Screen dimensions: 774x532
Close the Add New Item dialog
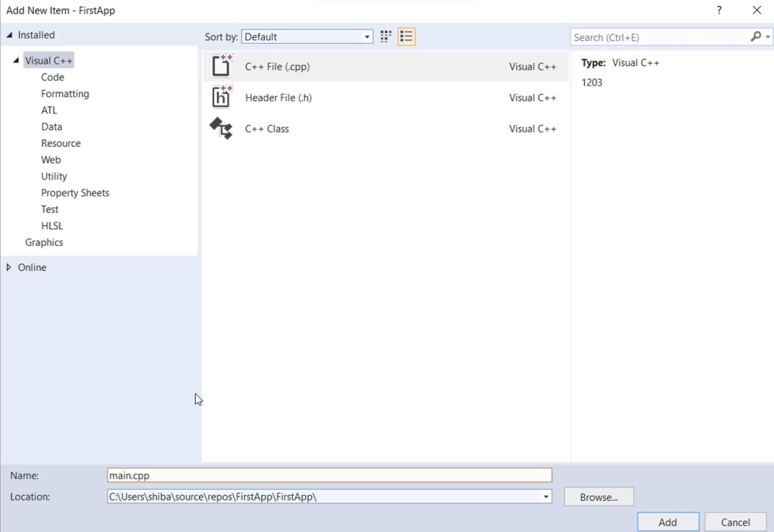click(x=757, y=10)
